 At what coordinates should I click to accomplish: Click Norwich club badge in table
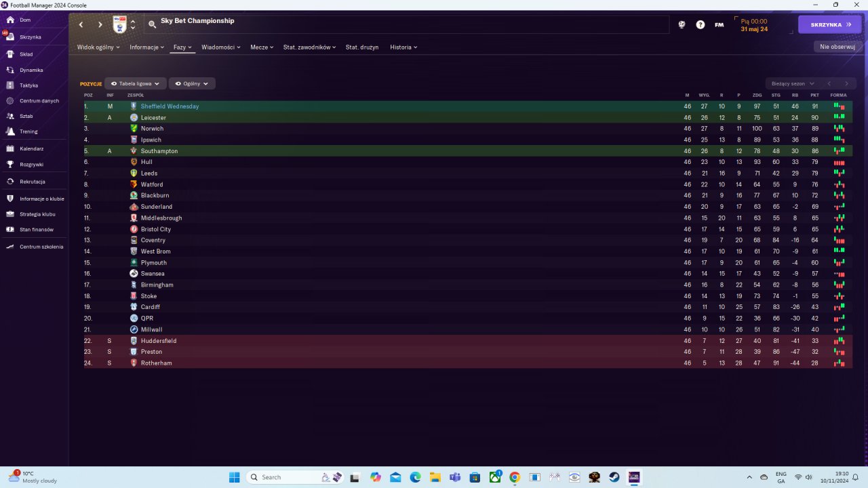[134, 129]
